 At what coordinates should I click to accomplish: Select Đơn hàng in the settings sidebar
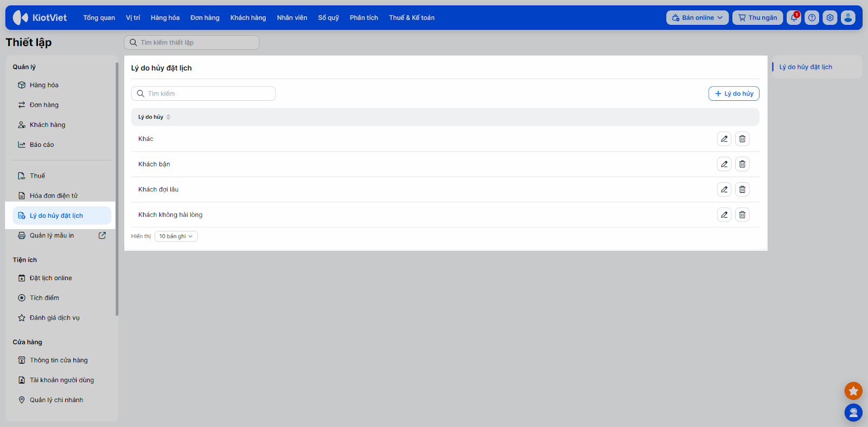pos(62,105)
